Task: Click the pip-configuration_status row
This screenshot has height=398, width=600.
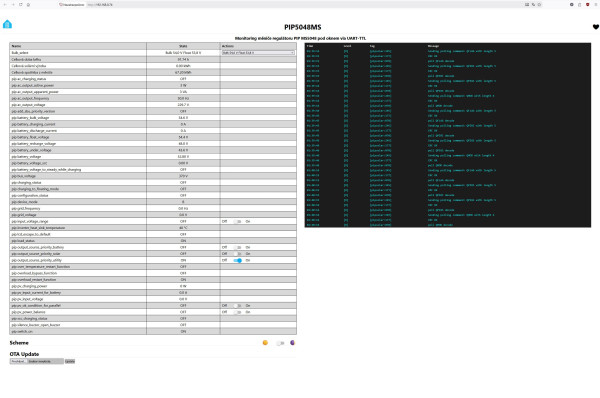Action: 153,196
